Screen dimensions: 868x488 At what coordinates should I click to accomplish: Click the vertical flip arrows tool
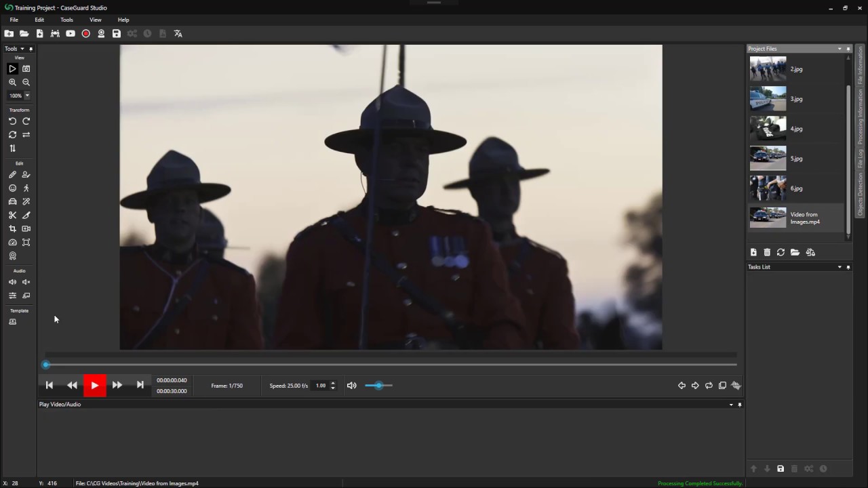pyautogui.click(x=12, y=148)
